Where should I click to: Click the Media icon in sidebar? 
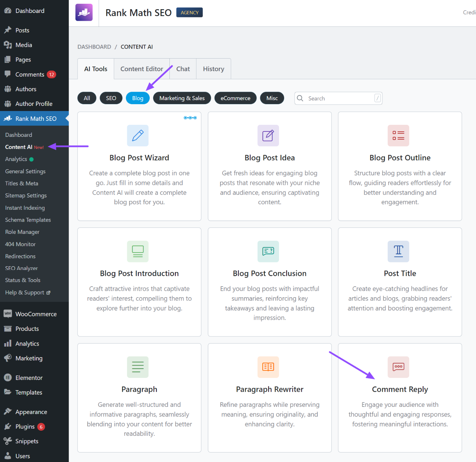coord(7,45)
